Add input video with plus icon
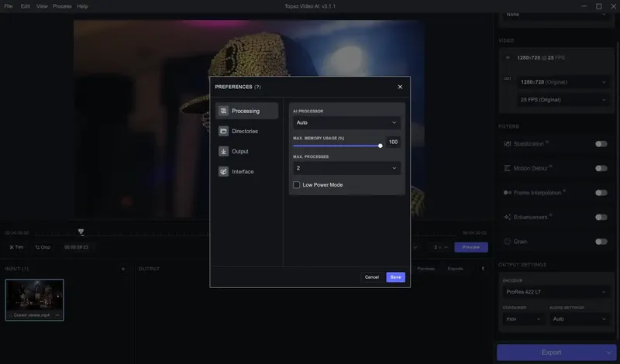 pos(123,269)
